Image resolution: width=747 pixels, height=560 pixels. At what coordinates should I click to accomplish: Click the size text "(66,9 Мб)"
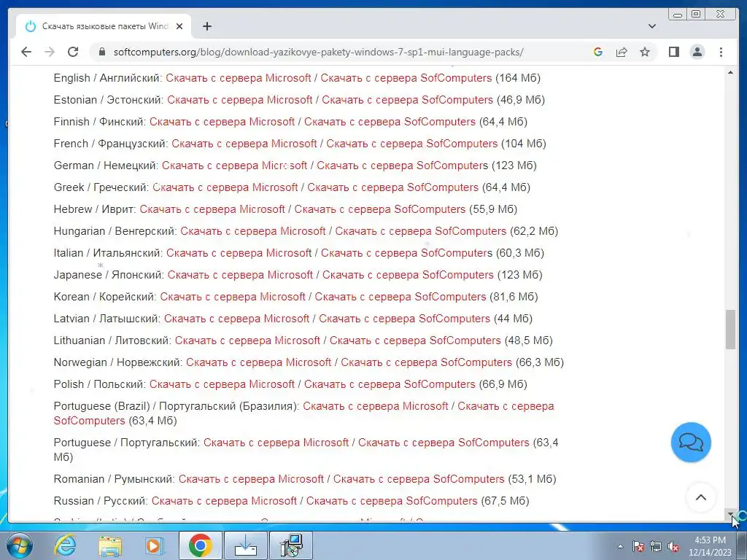click(503, 385)
